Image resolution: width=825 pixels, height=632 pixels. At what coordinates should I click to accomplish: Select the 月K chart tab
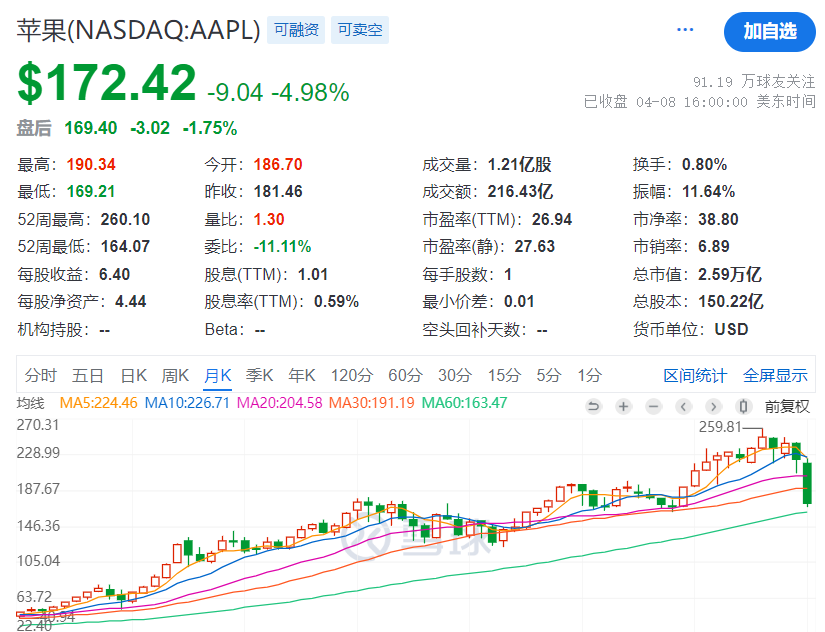tap(217, 376)
